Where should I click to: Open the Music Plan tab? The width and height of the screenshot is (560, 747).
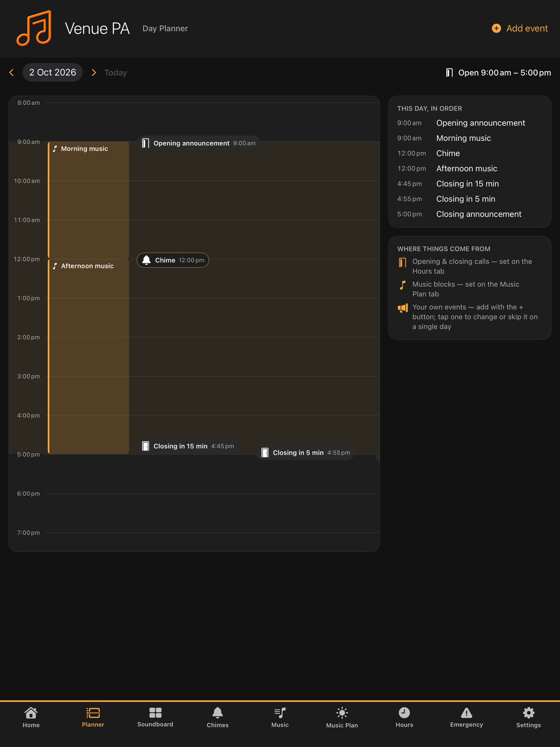342,718
